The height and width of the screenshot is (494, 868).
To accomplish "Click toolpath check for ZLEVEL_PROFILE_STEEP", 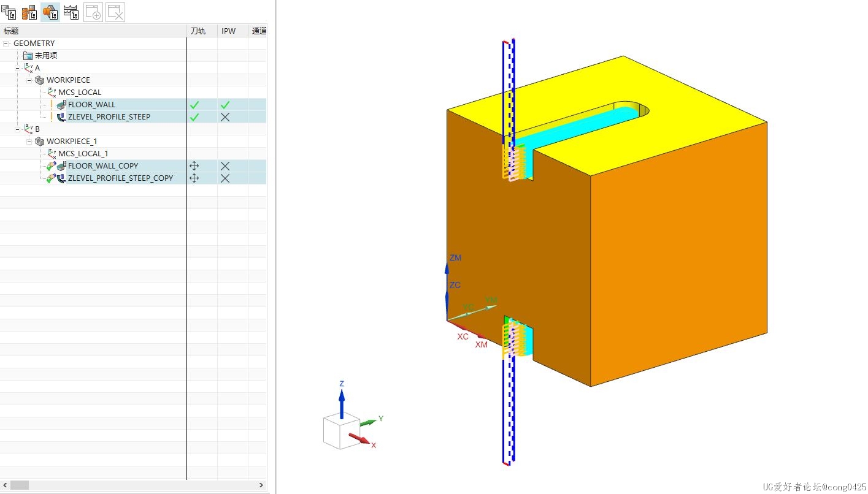I will (194, 117).
